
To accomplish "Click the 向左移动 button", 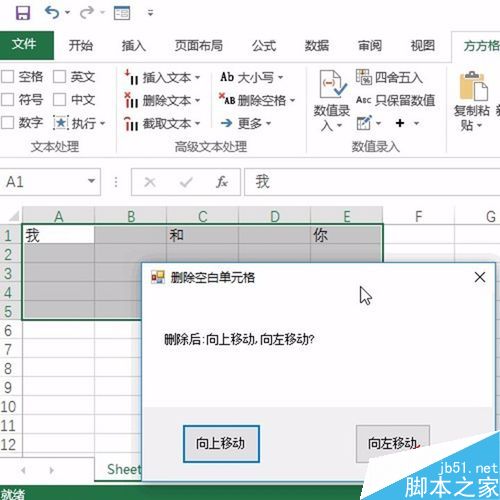I will tap(393, 444).
